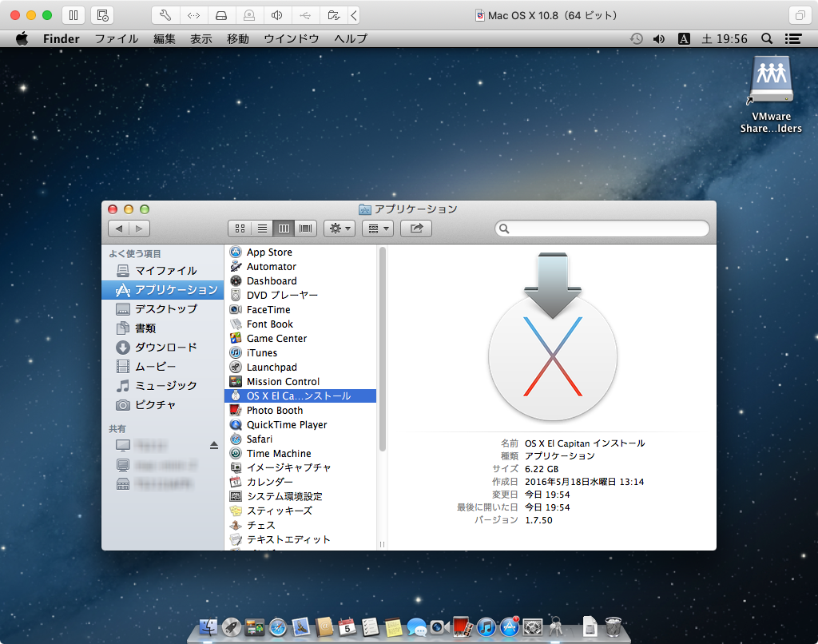
Task: Open VMware settings wrench icon
Action: tap(165, 15)
